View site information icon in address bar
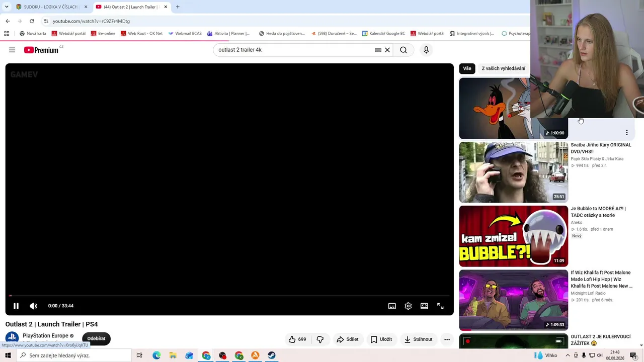Image resolution: width=644 pixels, height=362 pixels. pos(46,21)
